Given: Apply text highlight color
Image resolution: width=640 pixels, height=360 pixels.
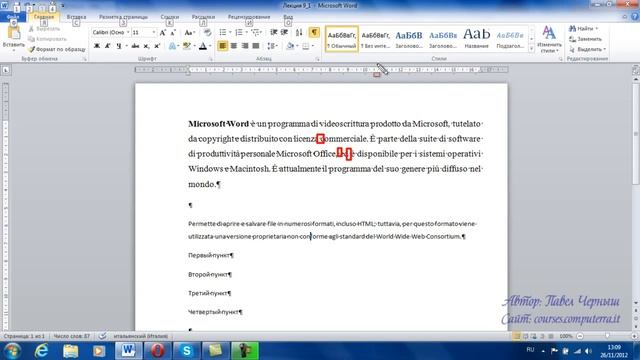Looking at the screenshot, I should (x=187, y=46).
